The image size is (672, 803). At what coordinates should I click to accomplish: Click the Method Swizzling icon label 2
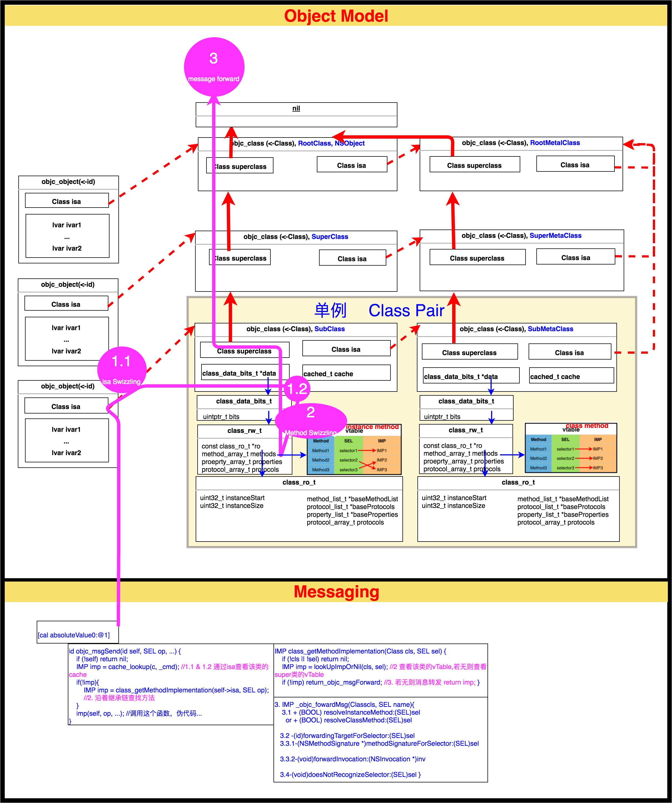click(x=307, y=423)
